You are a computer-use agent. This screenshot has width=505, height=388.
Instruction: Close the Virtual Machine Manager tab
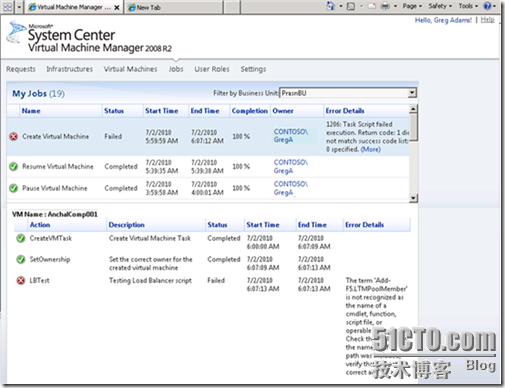point(117,7)
